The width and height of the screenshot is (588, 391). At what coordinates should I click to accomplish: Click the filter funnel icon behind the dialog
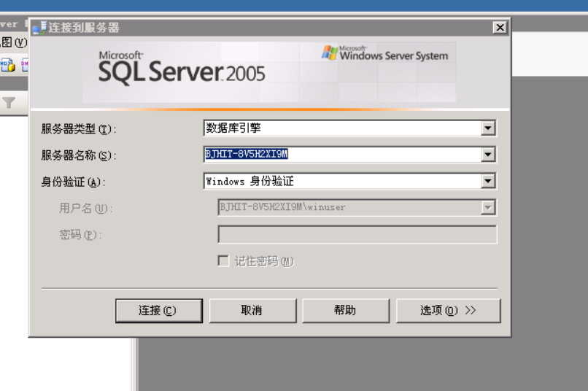[x=9, y=102]
